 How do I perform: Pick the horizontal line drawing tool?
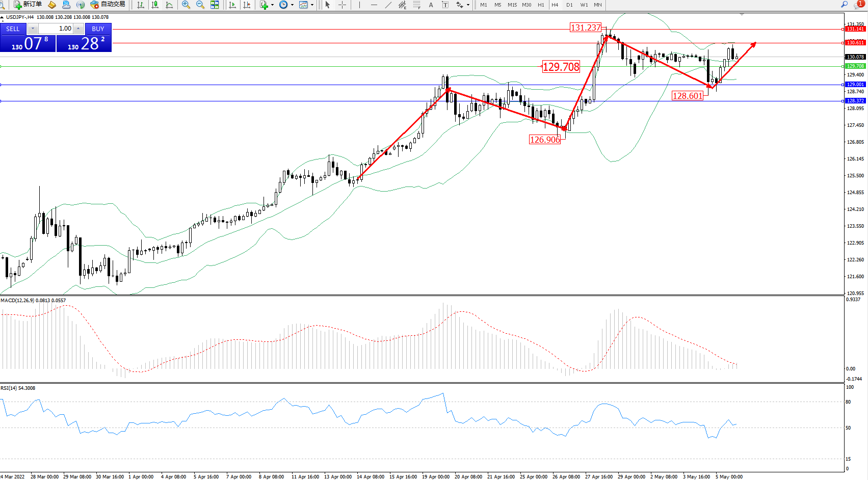point(374,5)
